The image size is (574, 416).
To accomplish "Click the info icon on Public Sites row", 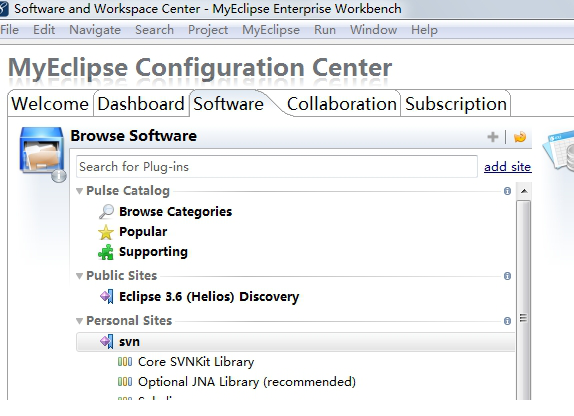I will pyautogui.click(x=507, y=276).
